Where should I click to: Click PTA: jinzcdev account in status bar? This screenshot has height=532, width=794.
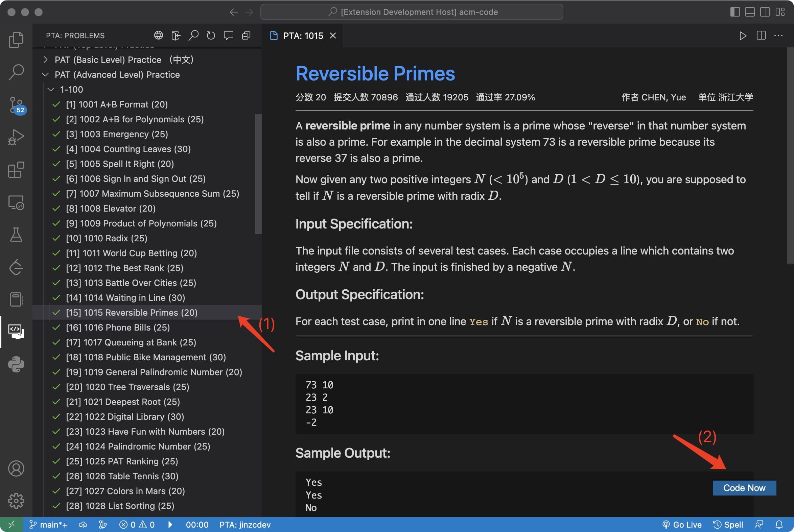tap(245, 525)
